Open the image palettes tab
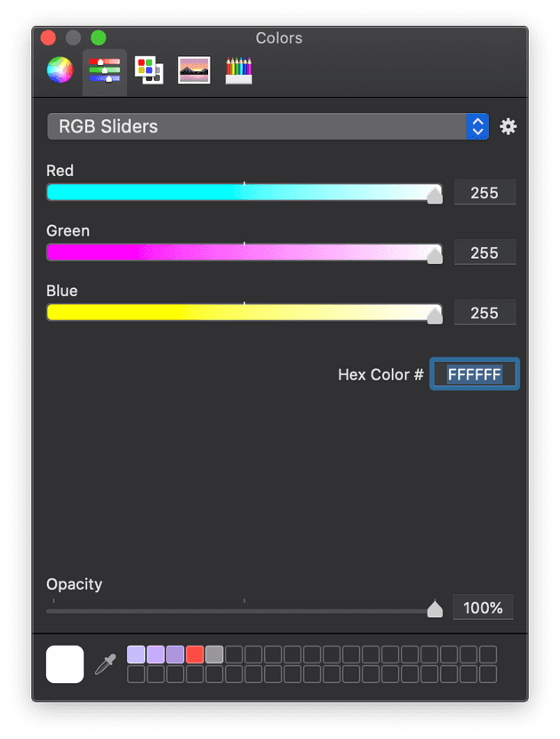 point(194,70)
